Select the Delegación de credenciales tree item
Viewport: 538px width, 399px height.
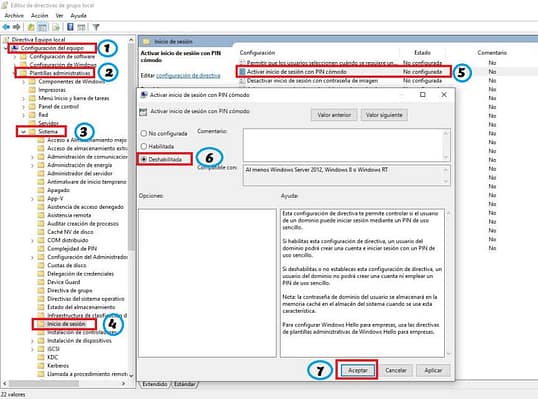[80, 274]
